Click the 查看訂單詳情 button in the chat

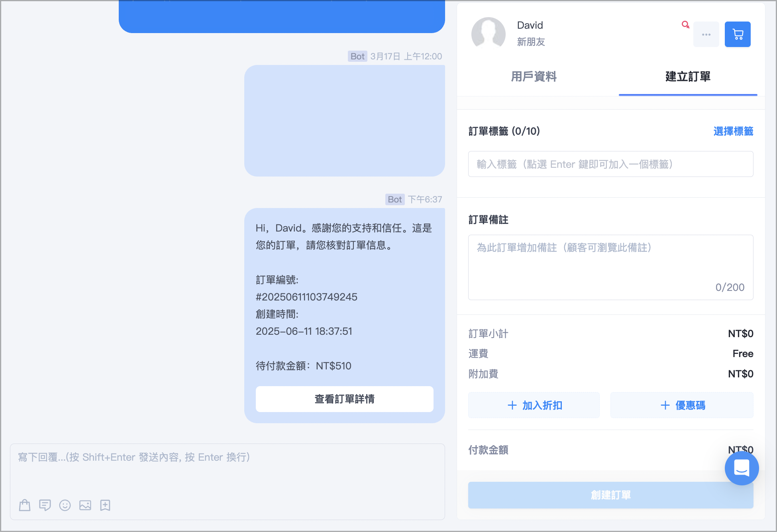[344, 399]
